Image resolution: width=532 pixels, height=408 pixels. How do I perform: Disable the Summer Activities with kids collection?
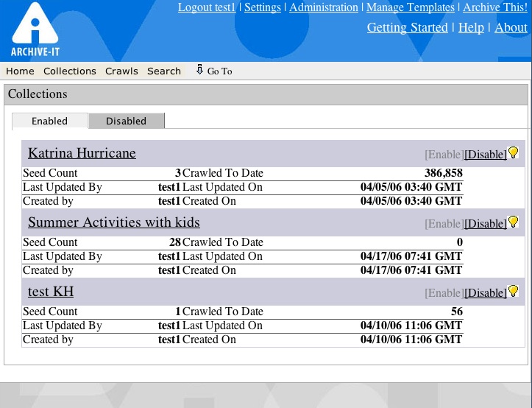[485, 224]
